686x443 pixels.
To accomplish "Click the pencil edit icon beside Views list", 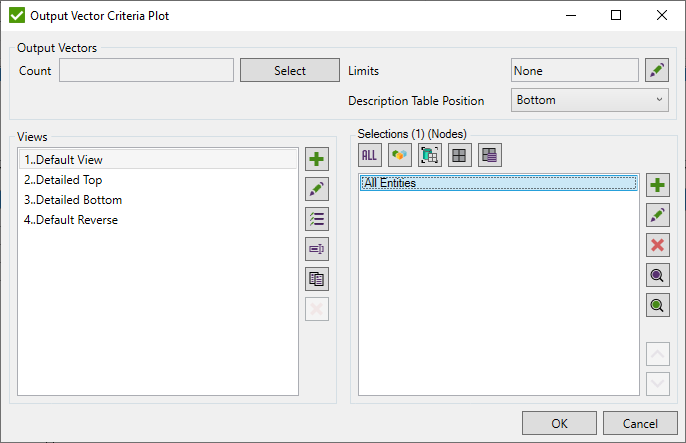I will (x=317, y=189).
